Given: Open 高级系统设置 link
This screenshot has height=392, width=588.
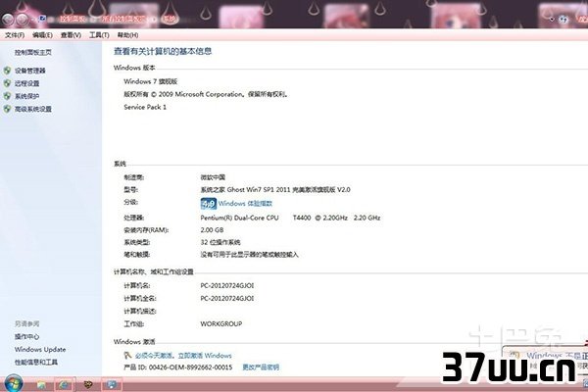Looking at the screenshot, I should pos(33,109).
